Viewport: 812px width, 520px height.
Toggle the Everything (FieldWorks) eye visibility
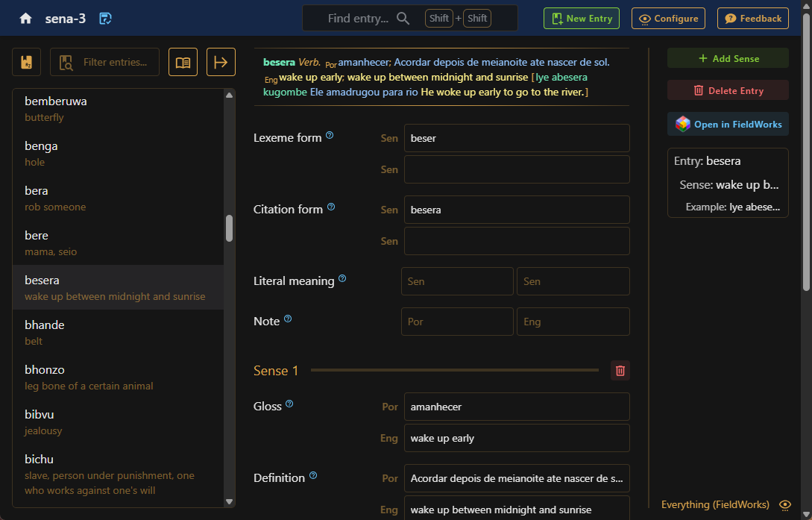784,504
